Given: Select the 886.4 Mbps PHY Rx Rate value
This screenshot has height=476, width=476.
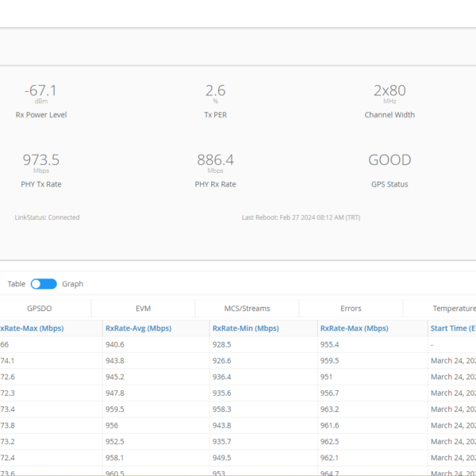Looking at the screenshot, I should 215,160.
